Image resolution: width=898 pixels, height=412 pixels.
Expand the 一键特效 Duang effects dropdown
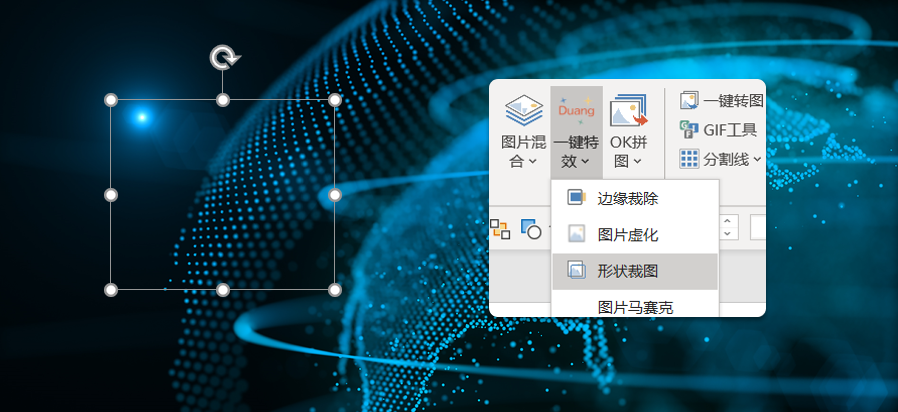click(576, 128)
